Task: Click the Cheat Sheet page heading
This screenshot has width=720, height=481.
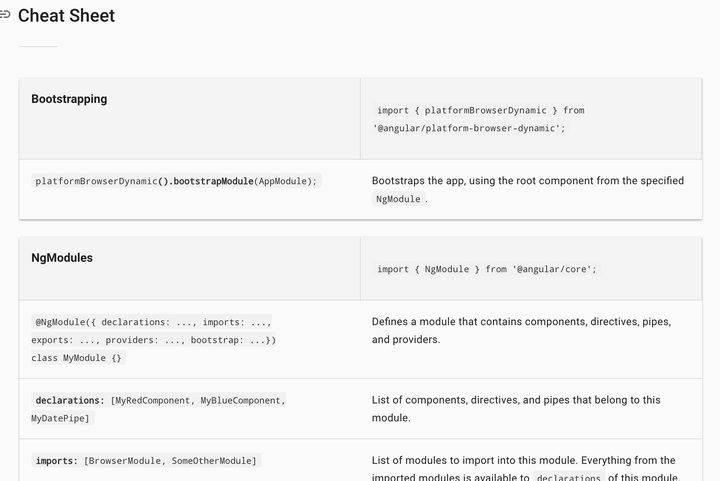Action: tap(66, 16)
